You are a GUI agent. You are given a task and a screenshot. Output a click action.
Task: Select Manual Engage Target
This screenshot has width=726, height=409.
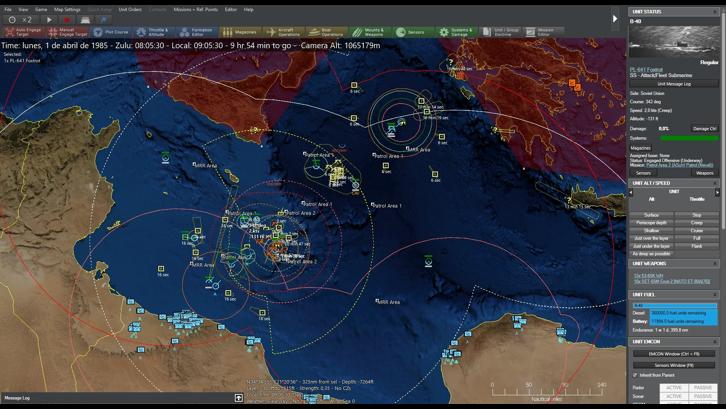(x=68, y=32)
